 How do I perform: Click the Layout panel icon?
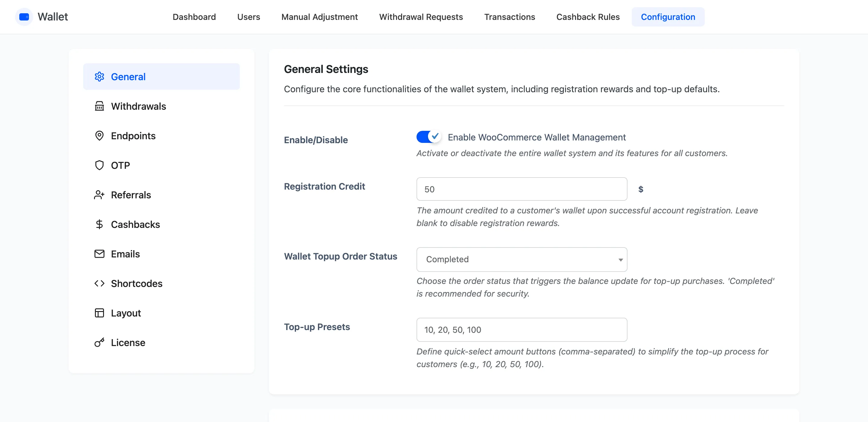99,313
